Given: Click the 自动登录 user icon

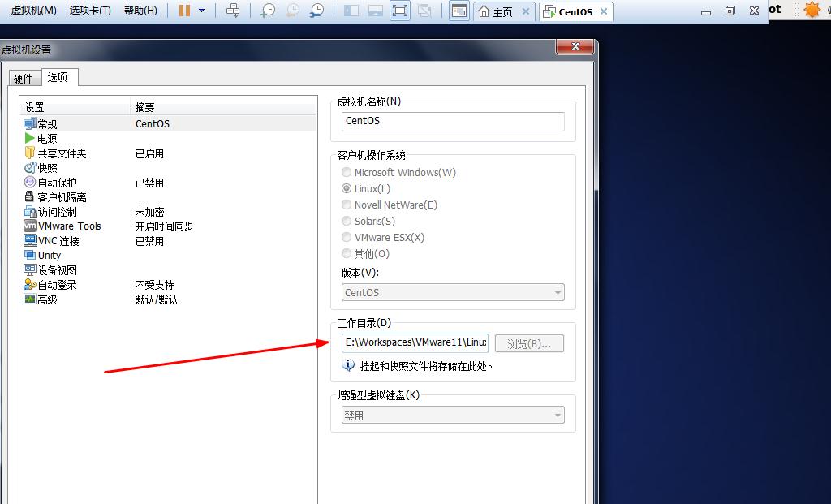Looking at the screenshot, I should (x=30, y=285).
